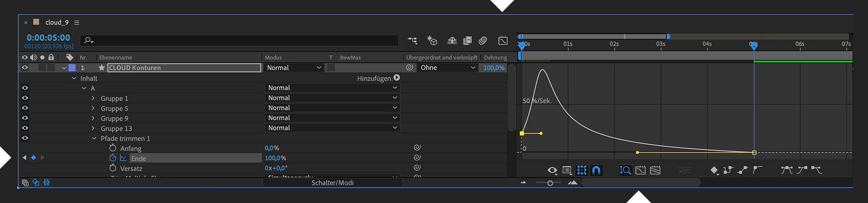Apply Easy Ease Out to keyframes
The image size is (868, 203).
816,170
